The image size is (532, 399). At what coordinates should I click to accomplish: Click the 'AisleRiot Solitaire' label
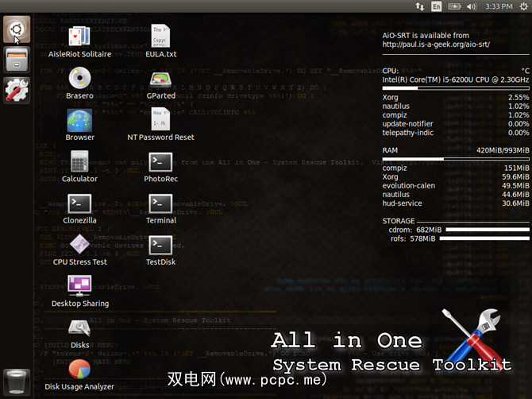pyautogui.click(x=79, y=54)
